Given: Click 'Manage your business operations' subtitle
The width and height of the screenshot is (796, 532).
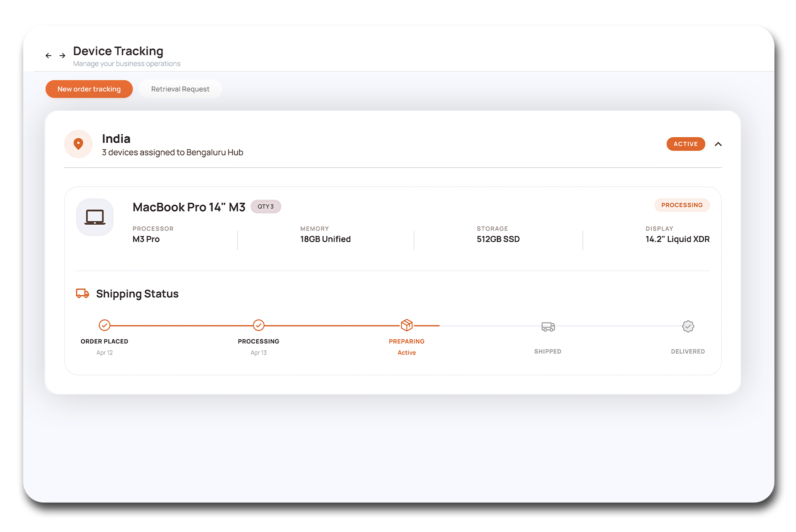Looking at the screenshot, I should 127,64.
